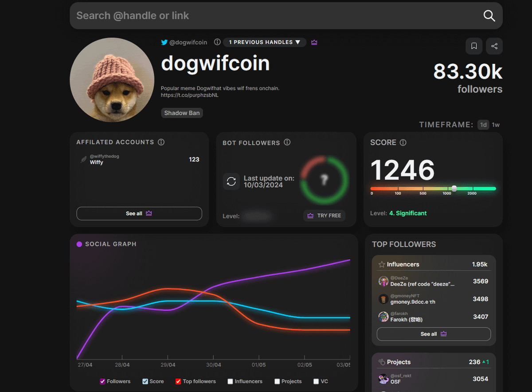Enable the Influencers graph checkbox
Screen dimensions: 532x392
tap(230, 381)
